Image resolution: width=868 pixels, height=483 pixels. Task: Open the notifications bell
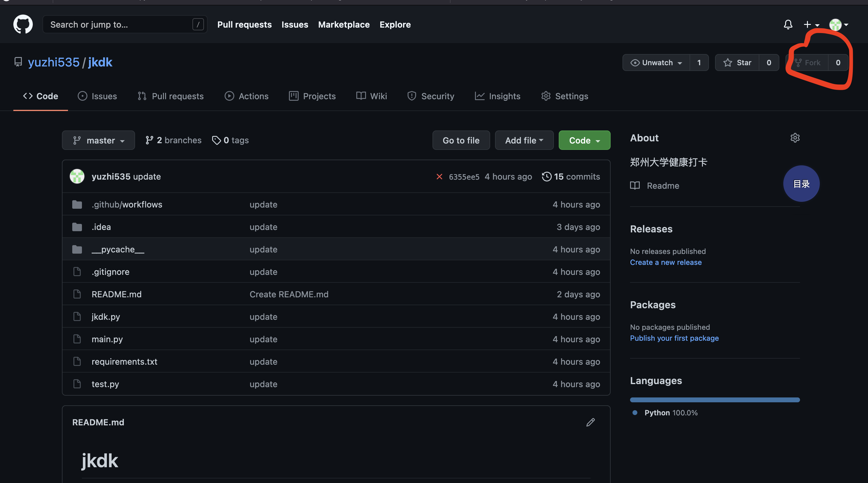[x=788, y=24]
